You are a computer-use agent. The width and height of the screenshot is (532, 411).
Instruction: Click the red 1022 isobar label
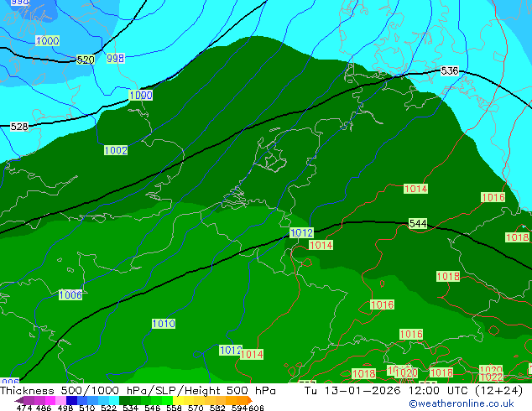(x=491, y=377)
